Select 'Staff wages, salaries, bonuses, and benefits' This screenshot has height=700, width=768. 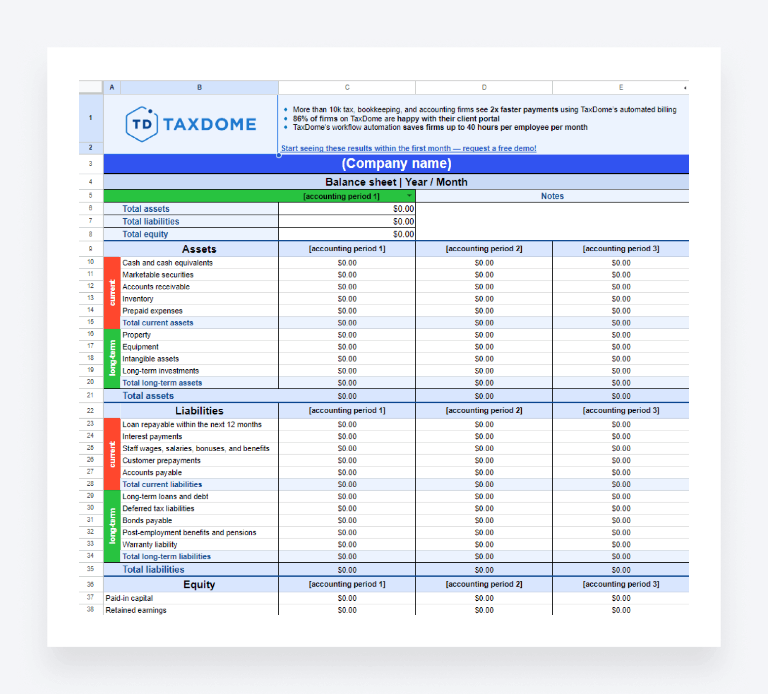(196, 448)
